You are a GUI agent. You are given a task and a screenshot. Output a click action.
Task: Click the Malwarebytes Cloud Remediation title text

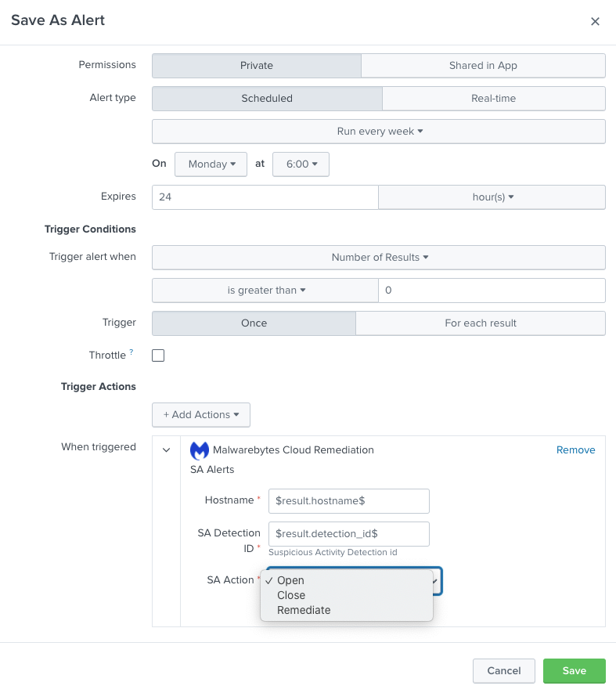[x=293, y=450]
